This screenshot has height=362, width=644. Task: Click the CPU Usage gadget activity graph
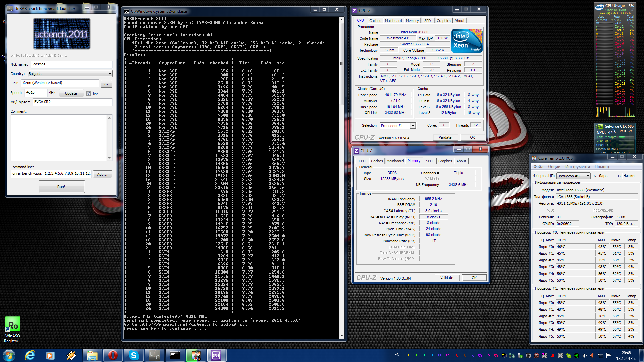tap(615, 112)
